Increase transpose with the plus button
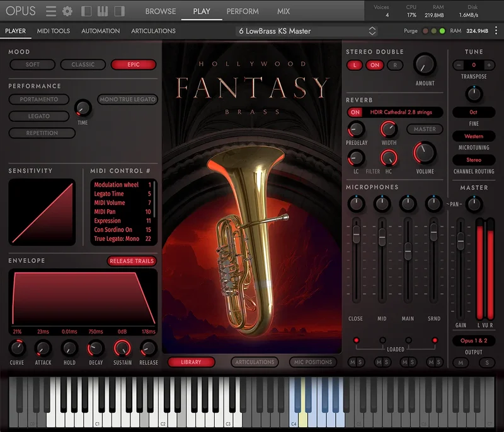This screenshot has width=504, height=432. 489,65
